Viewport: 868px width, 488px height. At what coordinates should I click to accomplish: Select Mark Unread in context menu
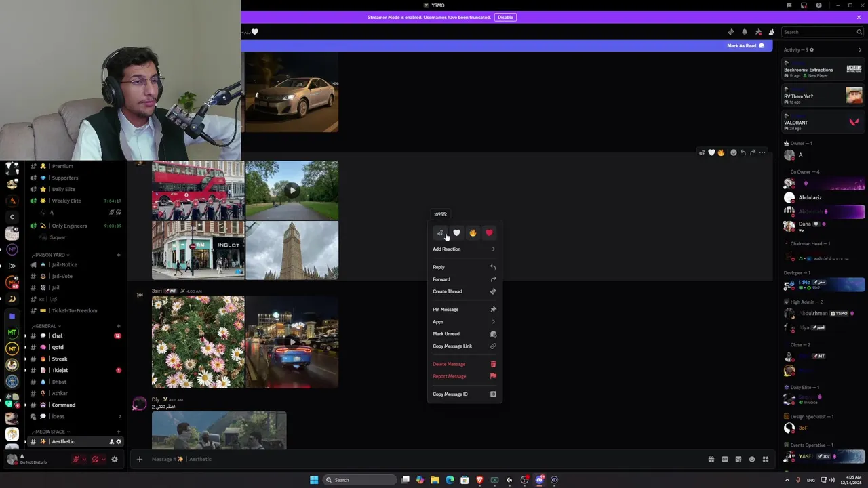(x=465, y=334)
